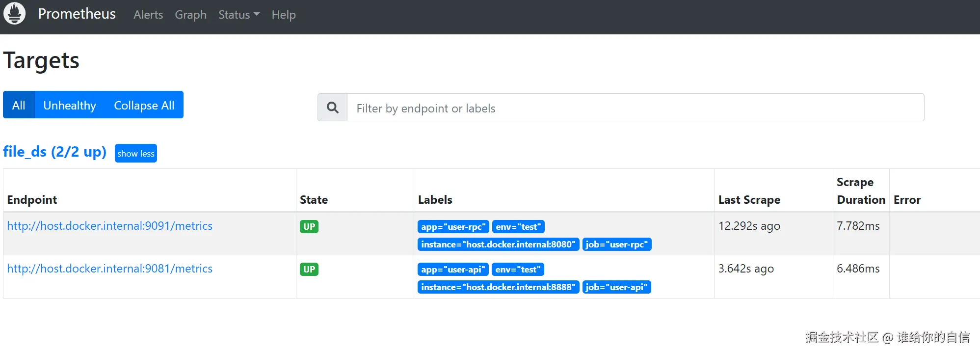Image resolution: width=980 pixels, height=354 pixels.
Task: Select the All targets filter
Action: [x=19, y=105]
